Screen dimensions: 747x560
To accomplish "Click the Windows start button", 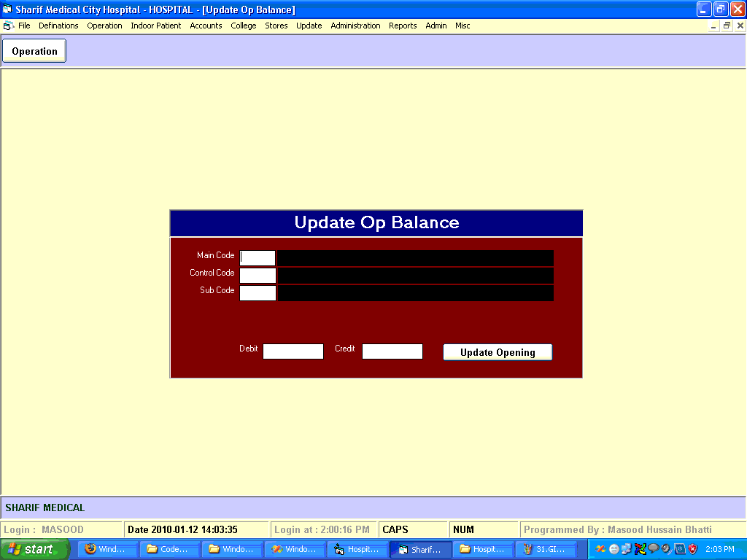I will click(35, 549).
